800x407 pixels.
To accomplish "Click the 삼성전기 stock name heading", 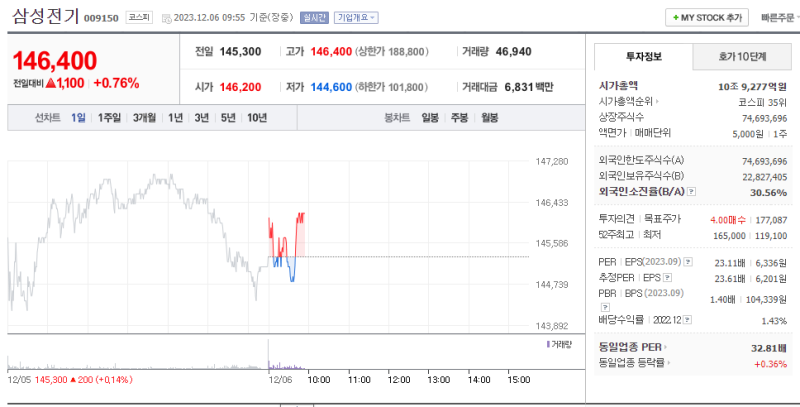I will point(45,16).
